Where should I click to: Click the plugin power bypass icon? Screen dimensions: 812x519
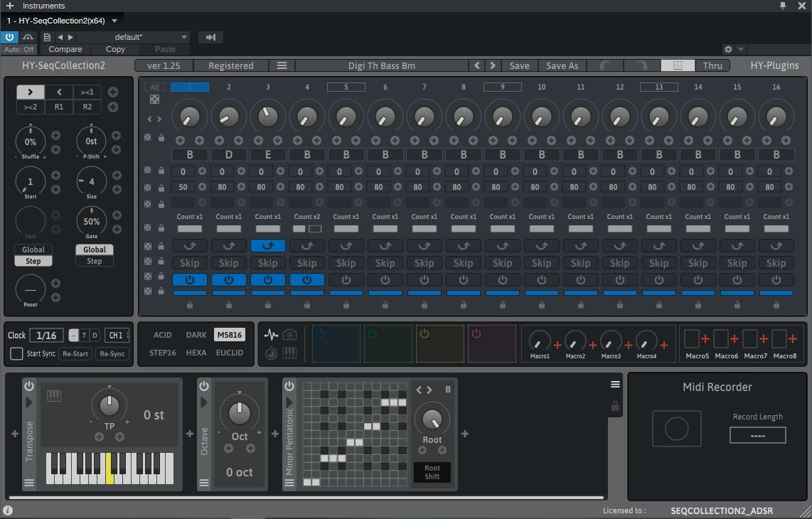pyautogui.click(x=9, y=37)
